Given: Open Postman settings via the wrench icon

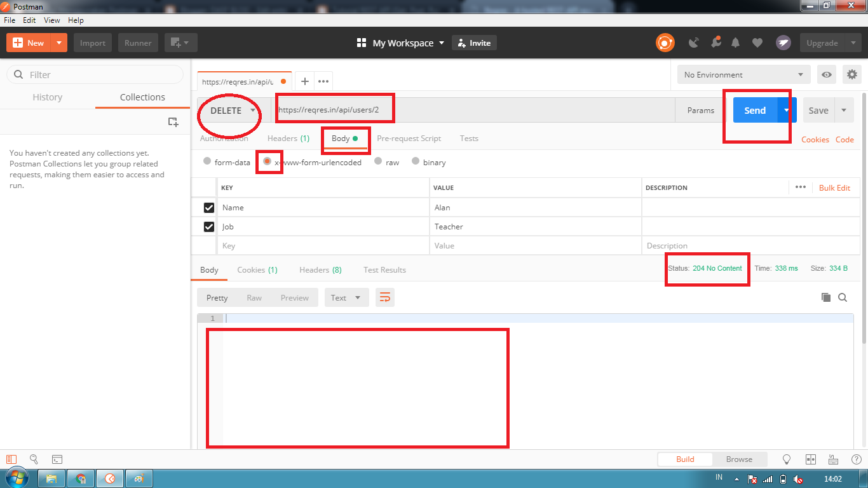Looking at the screenshot, I should (851, 74).
